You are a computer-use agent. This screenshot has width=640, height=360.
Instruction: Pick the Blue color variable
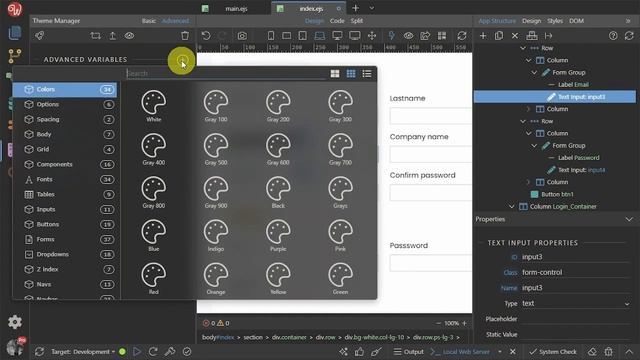[154, 236]
